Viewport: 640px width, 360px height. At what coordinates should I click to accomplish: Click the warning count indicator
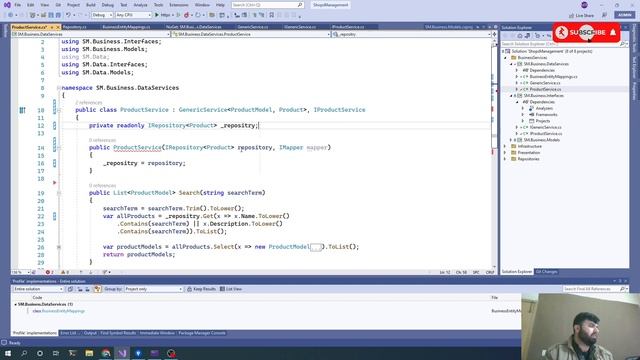[65, 272]
